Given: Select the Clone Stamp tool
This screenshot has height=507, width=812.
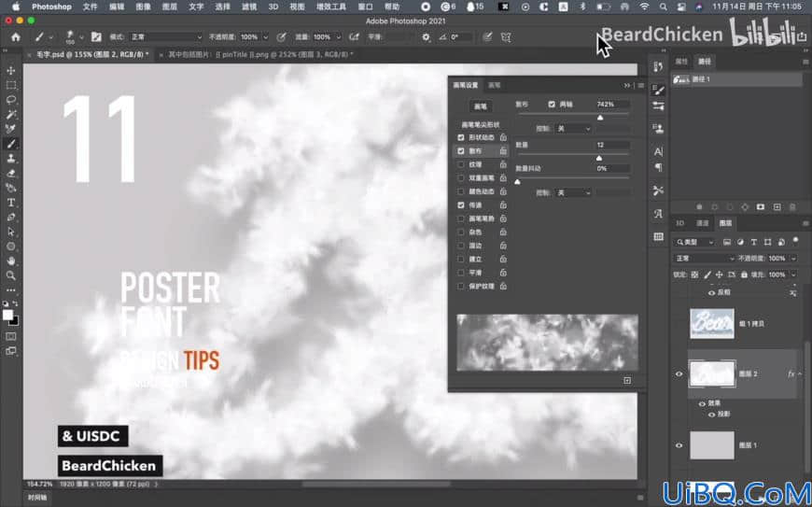Looking at the screenshot, I should click(x=11, y=158).
